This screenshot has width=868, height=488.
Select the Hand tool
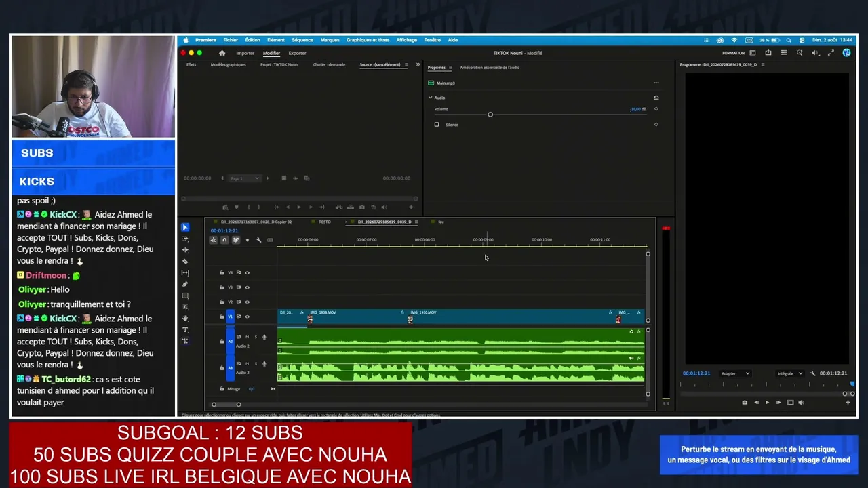[x=185, y=318]
